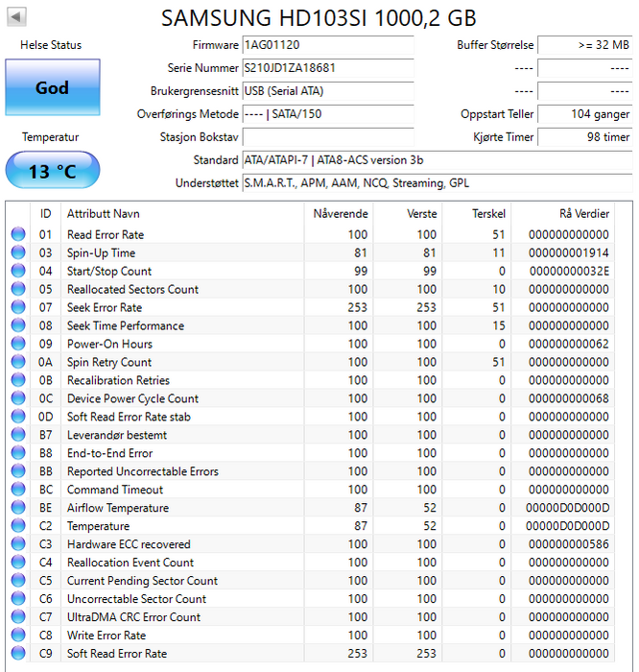
Task: Click the status circle for row C9 Soft Read Error Rate
Action: (18, 653)
